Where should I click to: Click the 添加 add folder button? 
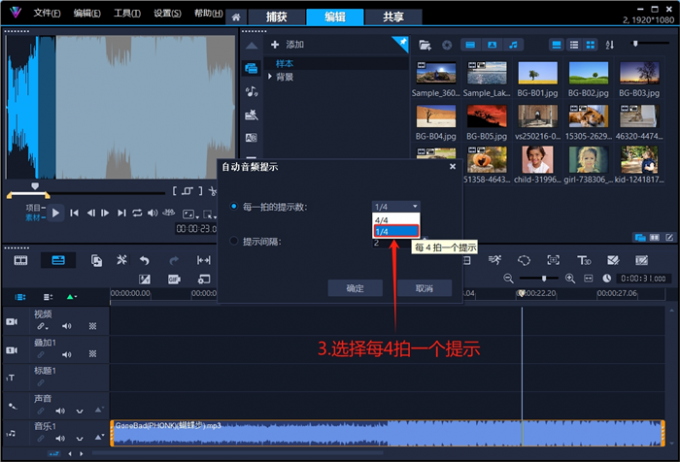287,44
